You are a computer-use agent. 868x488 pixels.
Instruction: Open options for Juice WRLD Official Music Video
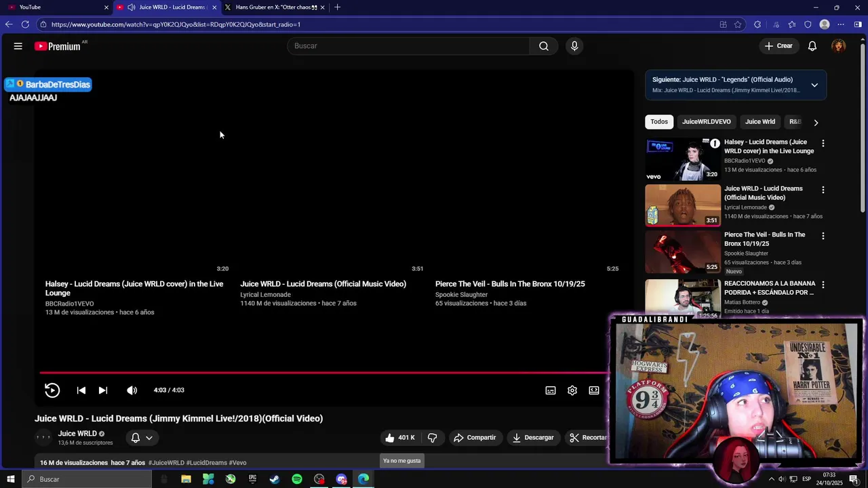(x=823, y=190)
